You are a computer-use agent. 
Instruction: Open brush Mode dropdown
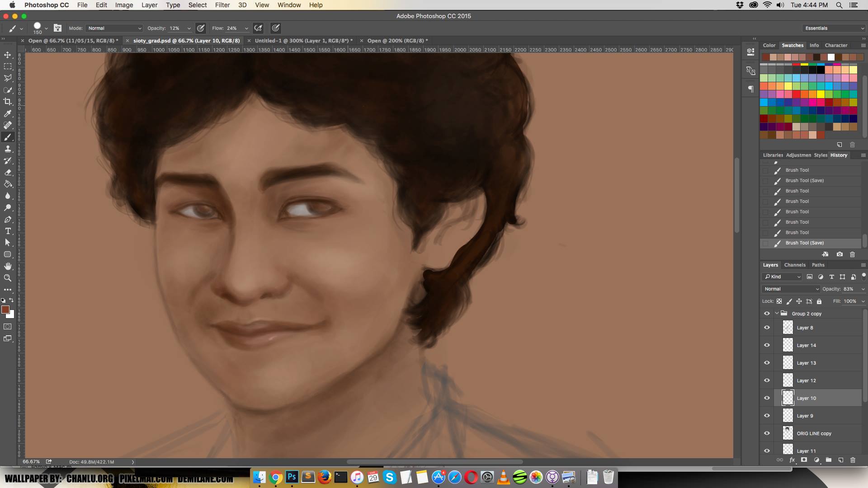114,28
